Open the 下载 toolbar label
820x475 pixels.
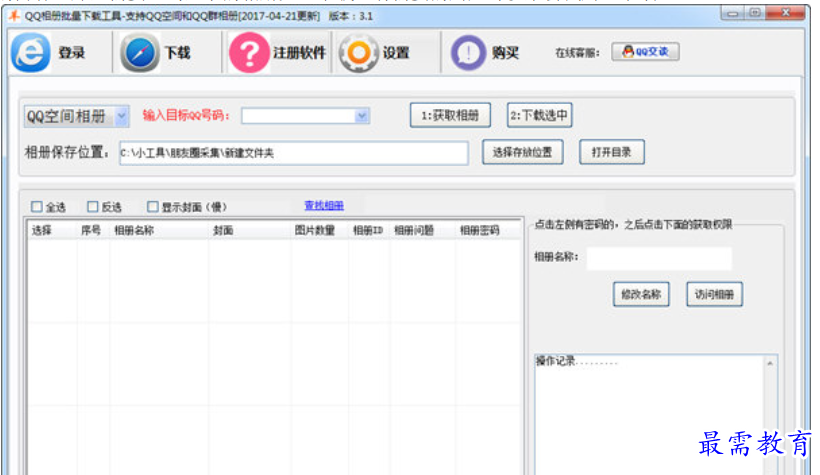pyautogui.click(x=178, y=53)
